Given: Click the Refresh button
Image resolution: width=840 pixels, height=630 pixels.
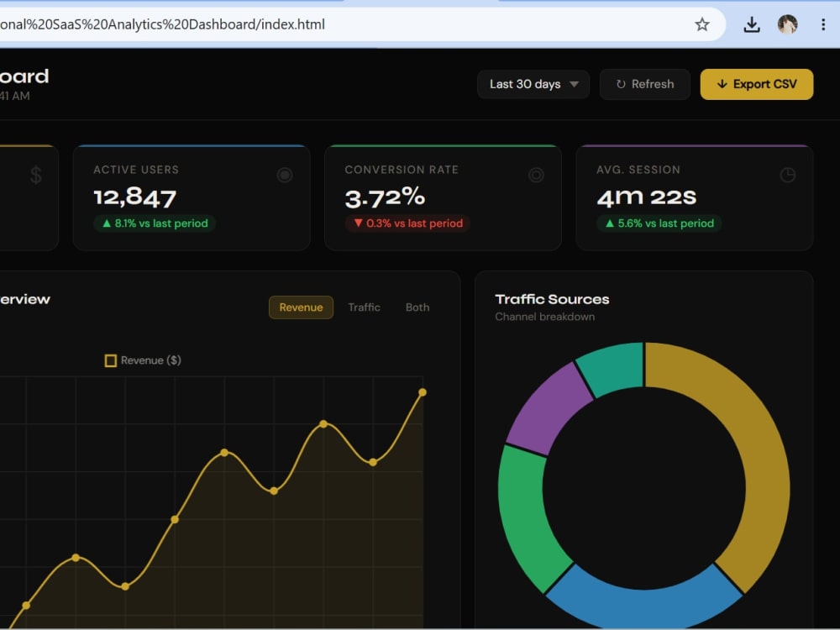Looking at the screenshot, I should coord(644,84).
